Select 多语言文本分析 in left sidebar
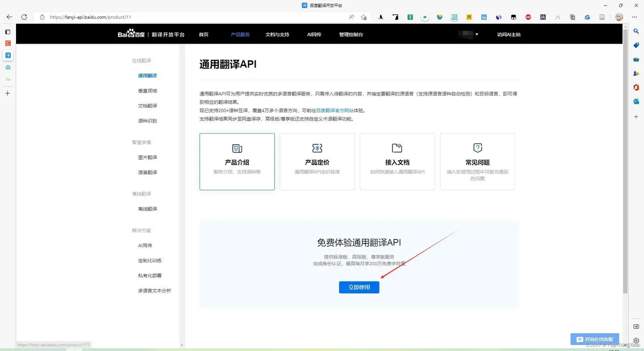This screenshot has width=644, height=351. 154,291
